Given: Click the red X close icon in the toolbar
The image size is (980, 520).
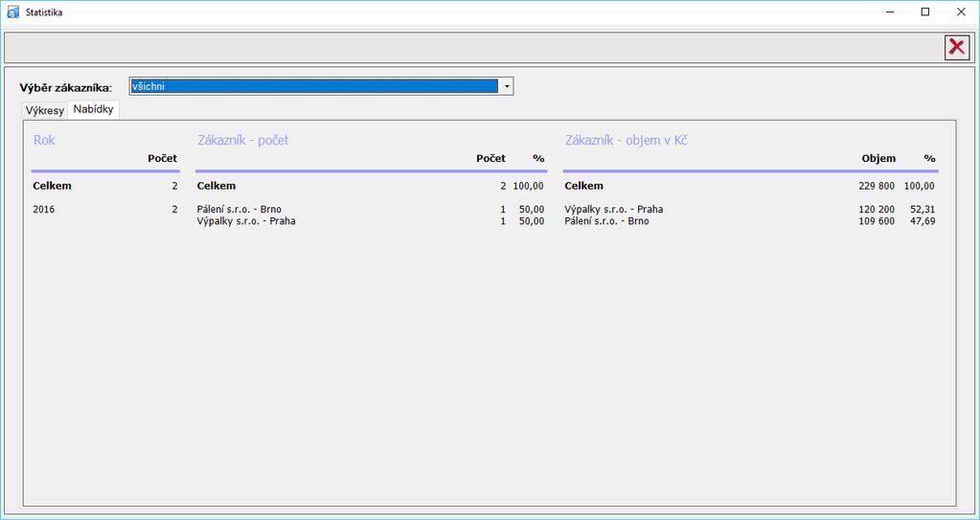Looking at the screenshot, I should (x=957, y=48).
